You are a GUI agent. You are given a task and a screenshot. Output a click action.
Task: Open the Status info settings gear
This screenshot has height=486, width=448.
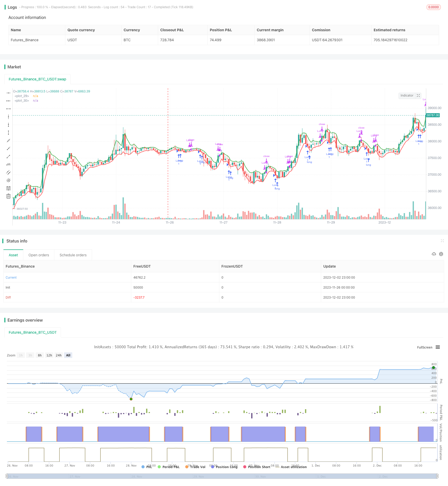[x=441, y=254]
